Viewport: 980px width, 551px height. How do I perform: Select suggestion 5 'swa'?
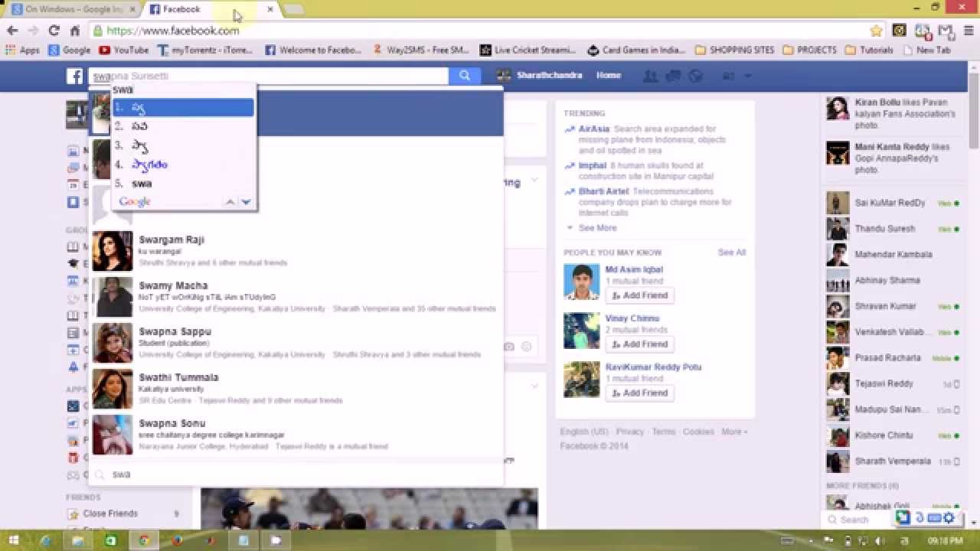pos(184,184)
